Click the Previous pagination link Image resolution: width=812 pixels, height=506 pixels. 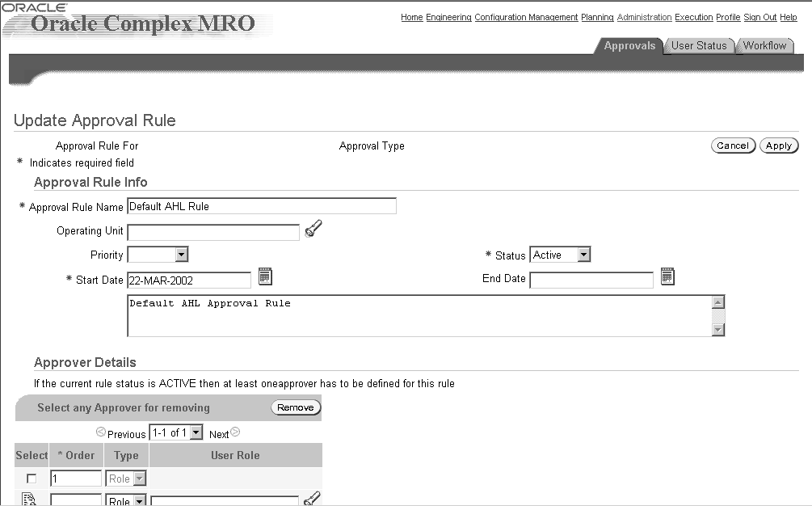coord(126,435)
